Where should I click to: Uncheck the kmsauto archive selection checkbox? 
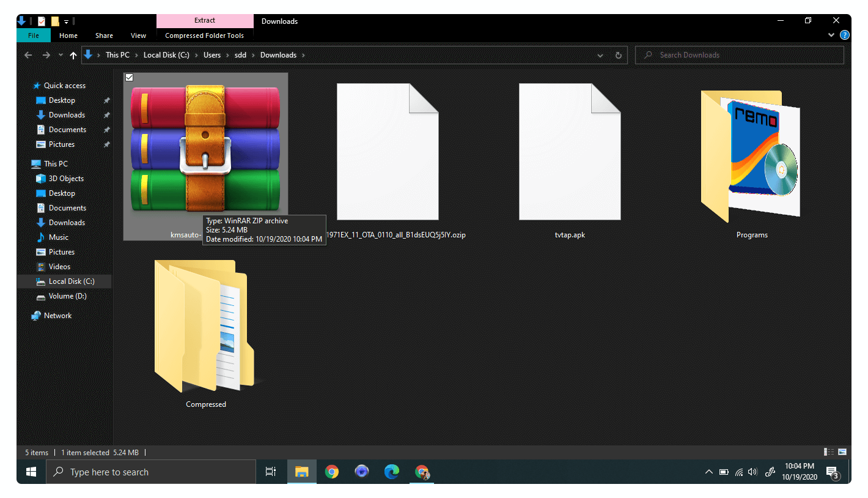pos(129,78)
